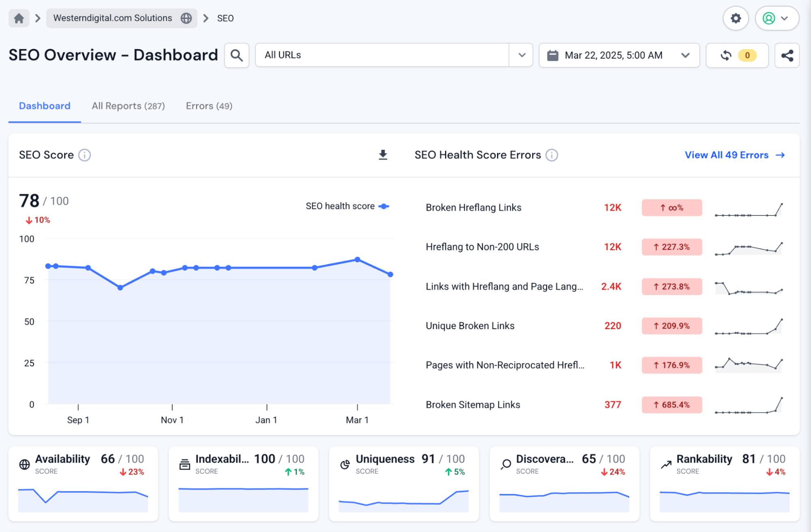Open the Errors (49) tab
Screen dimensions: 811x532
coord(209,106)
